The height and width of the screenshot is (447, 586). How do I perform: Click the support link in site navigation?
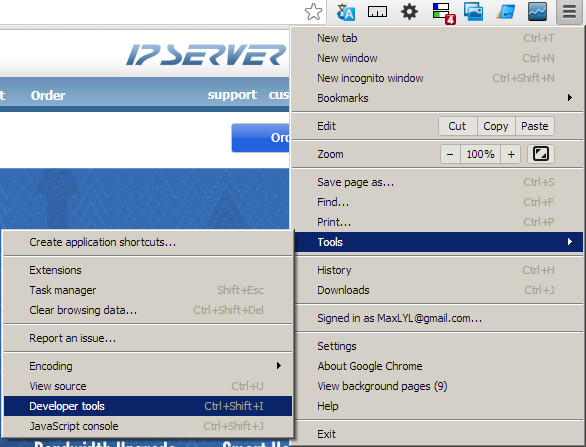(232, 95)
